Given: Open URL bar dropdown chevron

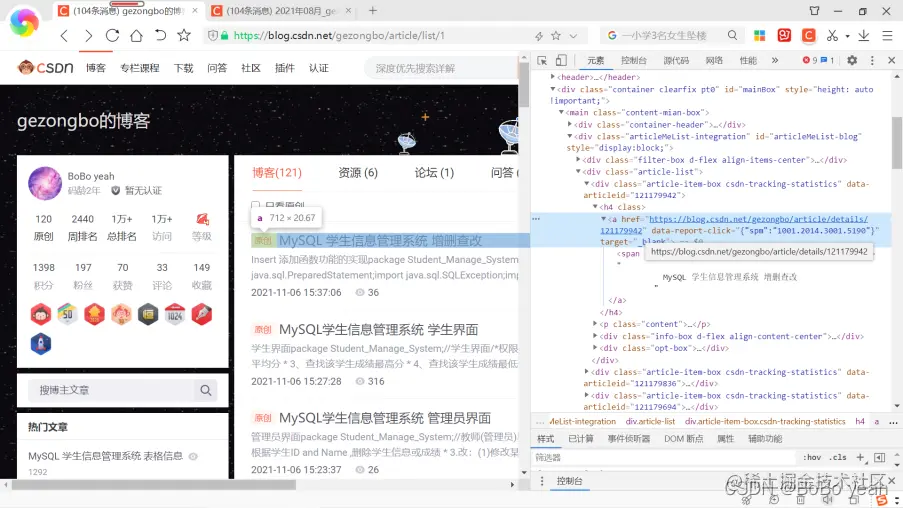Looking at the screenshot, I should point(573,36).
